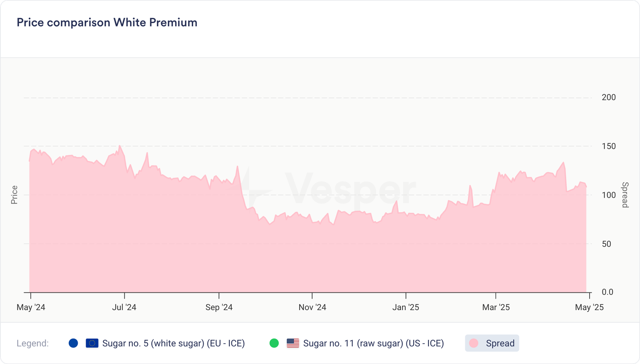Click the Jul '24 axis label
The height and width of the screenshot is (364, 640).
pos(124,307)
